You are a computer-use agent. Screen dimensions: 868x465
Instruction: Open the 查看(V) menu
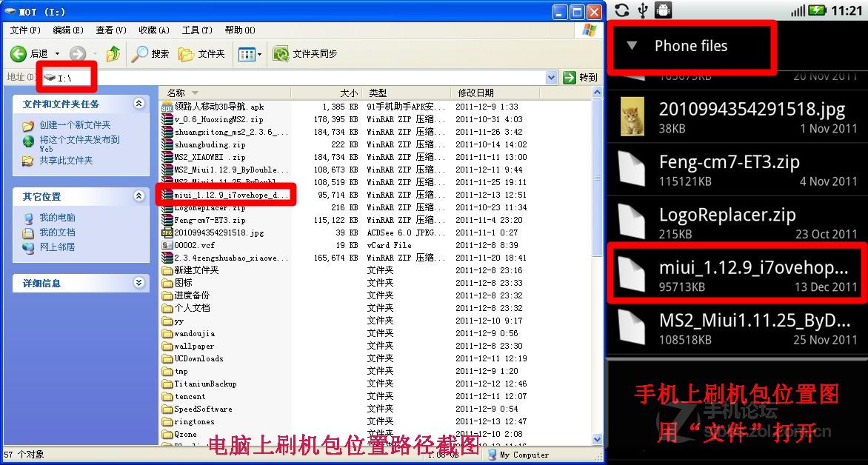pyautogui.click(x=110, y=30)
